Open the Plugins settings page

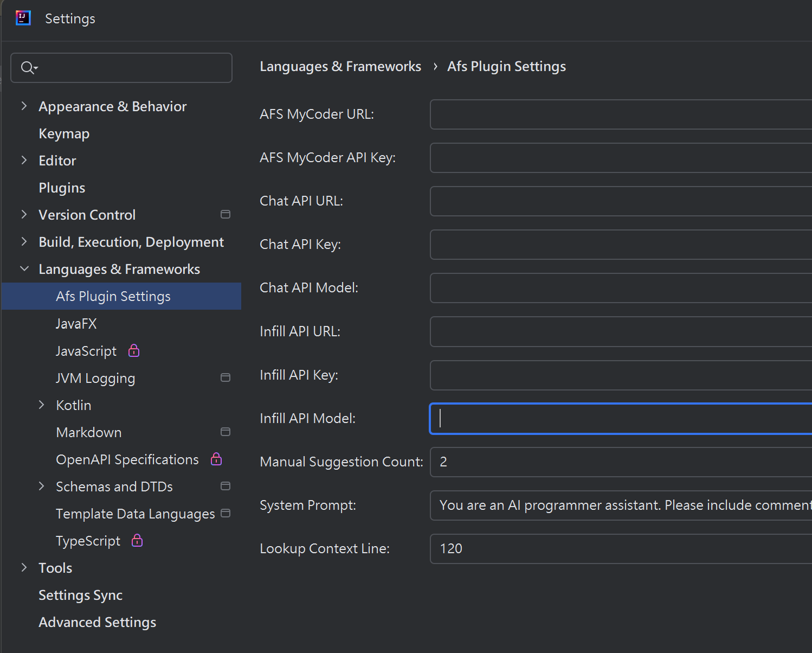pyautogui.click(x=62, y=188)
